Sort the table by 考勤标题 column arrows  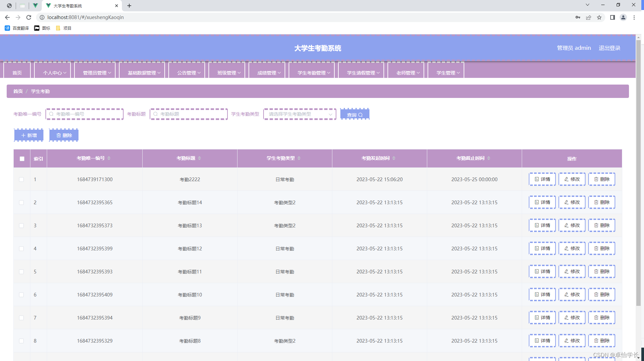coord(199,158)
